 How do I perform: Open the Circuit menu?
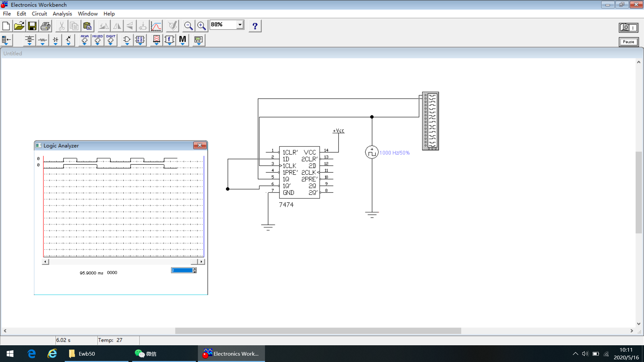click(39, 14)
